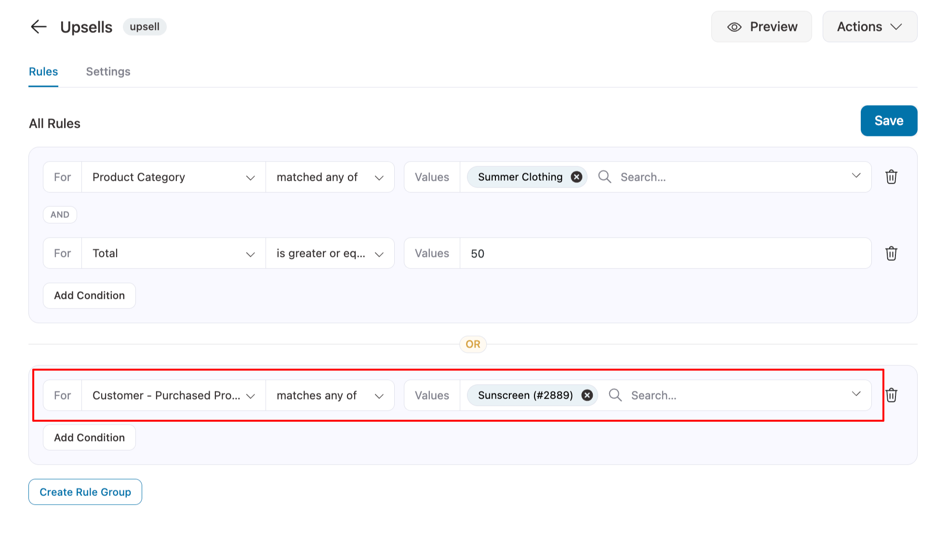Click the eye Preview button
Image resolution: width=934 pixels, height=560 pixels.
pos(761,27)
